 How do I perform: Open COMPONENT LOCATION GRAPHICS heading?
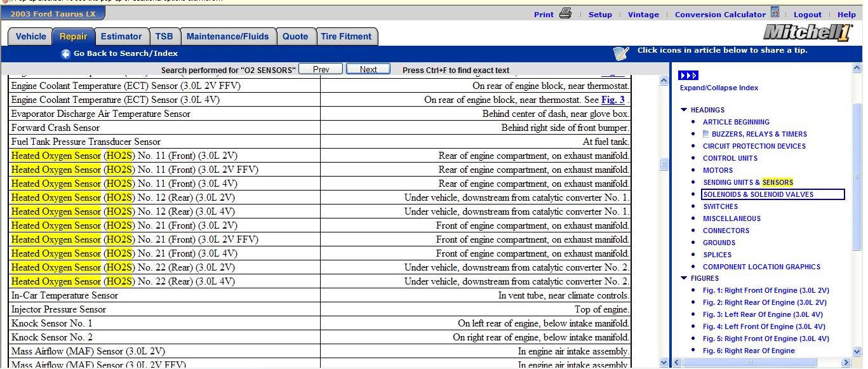click(761, 267)
